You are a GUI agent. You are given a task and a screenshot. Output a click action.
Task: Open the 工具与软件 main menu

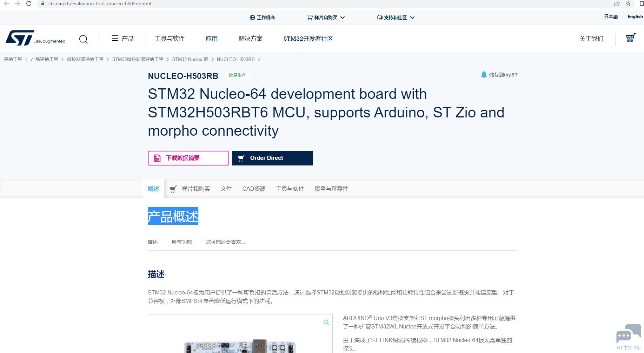170,39
